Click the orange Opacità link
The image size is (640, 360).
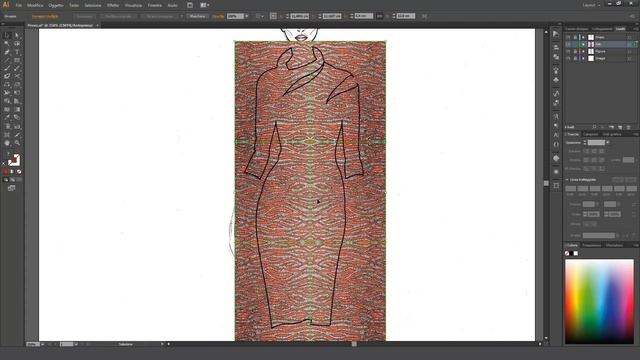point(218,16)
